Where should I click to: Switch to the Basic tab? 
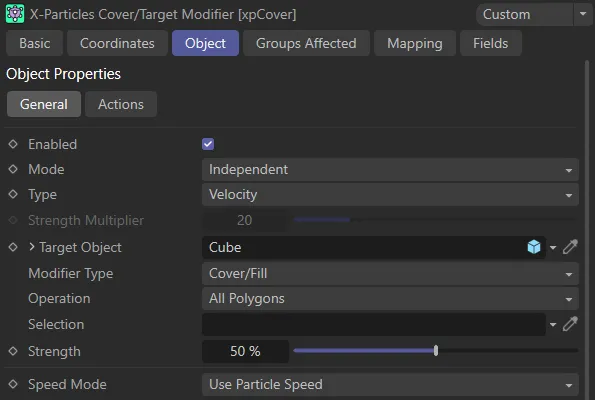(x=35, y=43)
